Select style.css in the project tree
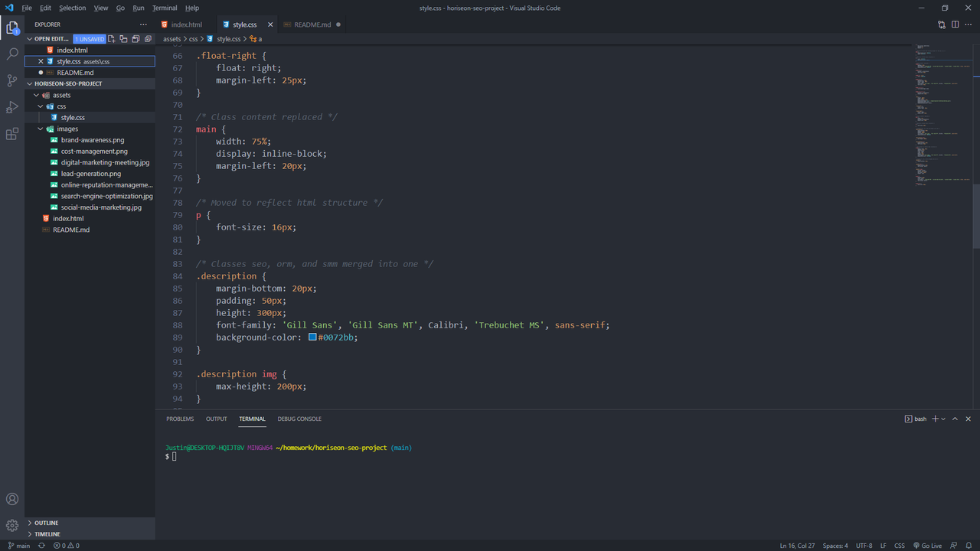The image size is (980, 551). coord(90,118)
